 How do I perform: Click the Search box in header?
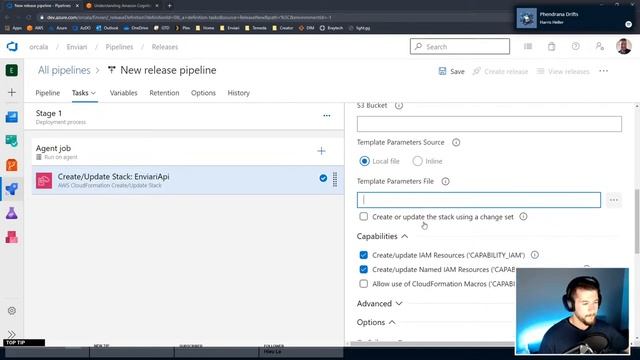coord(460,47)
